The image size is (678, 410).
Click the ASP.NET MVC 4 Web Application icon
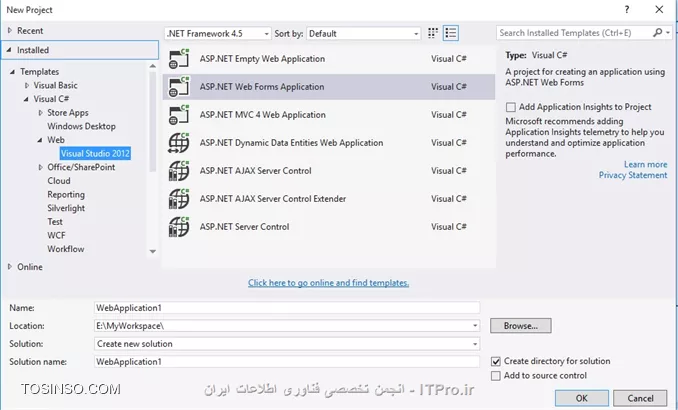[179, 115]
